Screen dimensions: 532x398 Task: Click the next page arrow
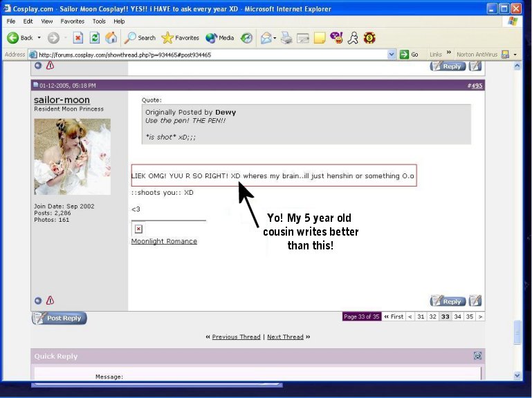pos(480,316)
